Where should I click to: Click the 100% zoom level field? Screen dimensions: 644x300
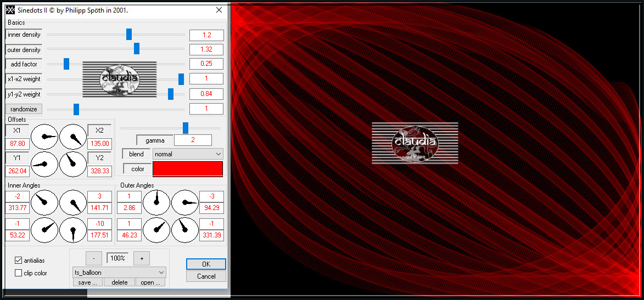118,258
